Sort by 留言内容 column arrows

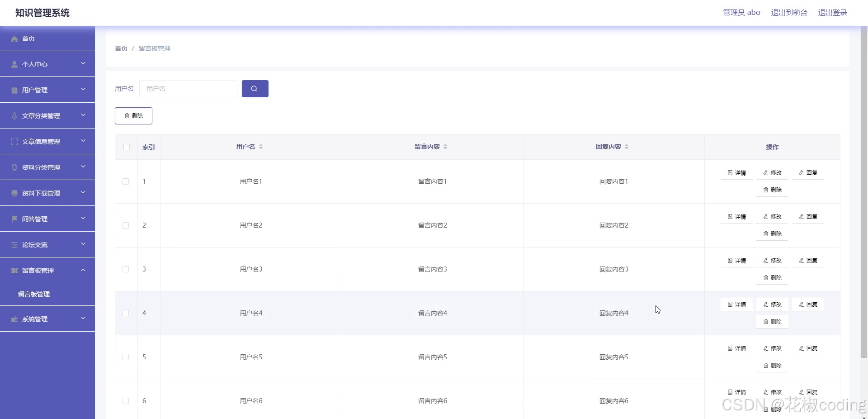[445, 147]
